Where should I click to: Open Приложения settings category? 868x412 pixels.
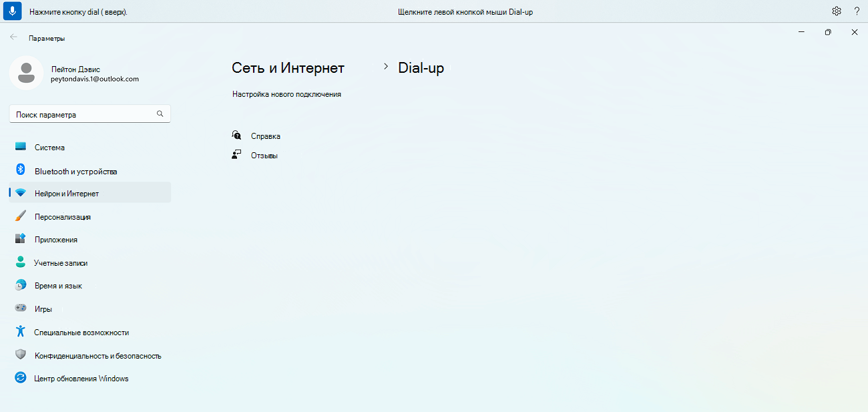pos(90,239)
